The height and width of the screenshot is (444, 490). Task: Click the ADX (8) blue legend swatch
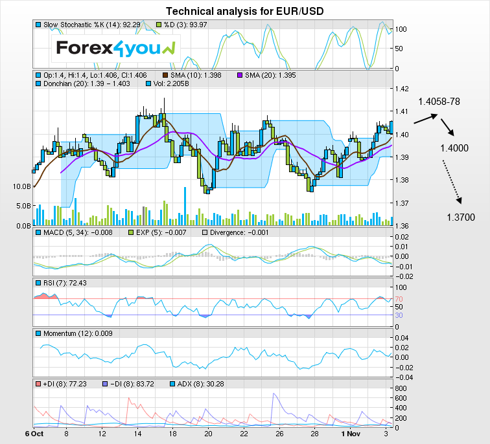172,384
